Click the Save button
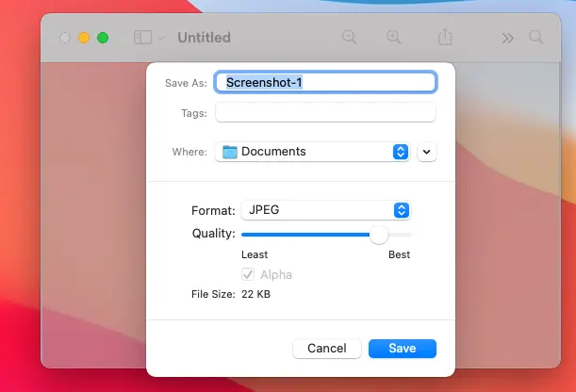 click(x=403, y=349)
